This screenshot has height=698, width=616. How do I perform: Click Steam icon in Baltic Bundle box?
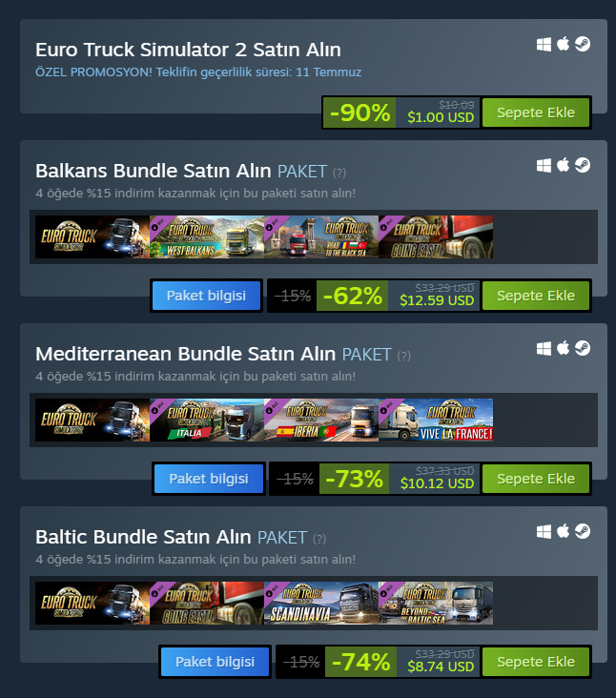pyautogui.click(x=583, y=531)
